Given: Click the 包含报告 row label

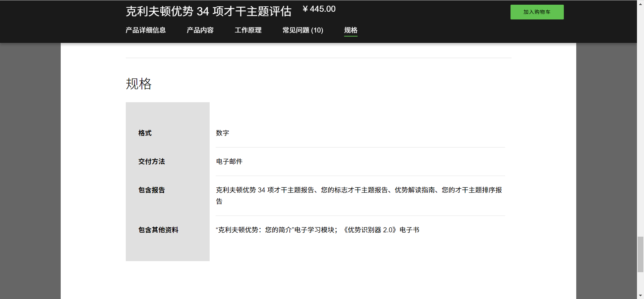Looking at the screenshot, I should pyautogui.click(x=152, y=190).
